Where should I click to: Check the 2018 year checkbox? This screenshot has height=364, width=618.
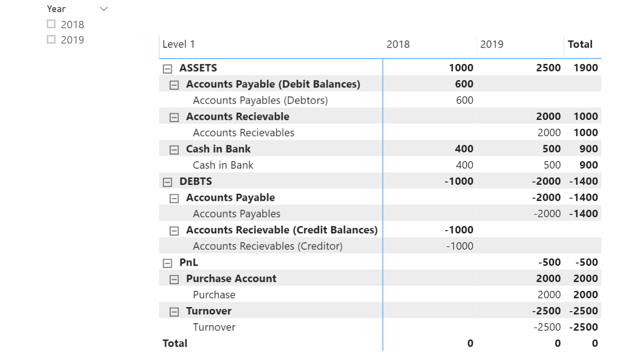tap(51, 24)
